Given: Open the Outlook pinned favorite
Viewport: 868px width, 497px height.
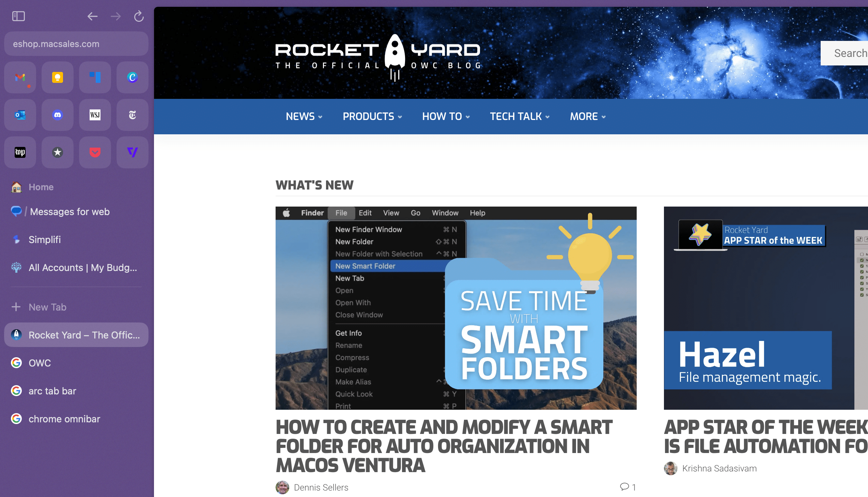Looking at the screenshot, I should pos(20,115).
